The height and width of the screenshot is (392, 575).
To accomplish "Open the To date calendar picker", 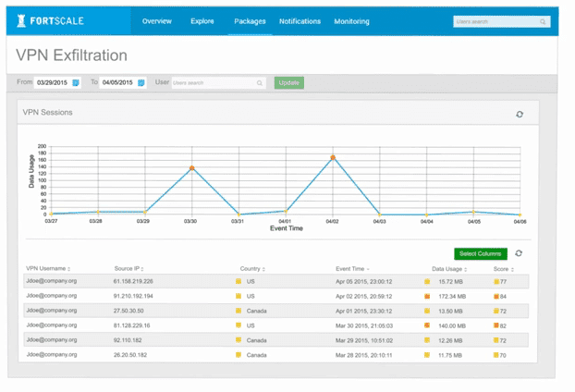I will tap(141, 83).
